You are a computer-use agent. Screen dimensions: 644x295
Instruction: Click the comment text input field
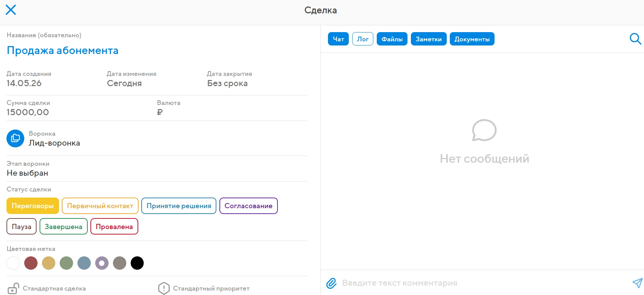point(485,283)
